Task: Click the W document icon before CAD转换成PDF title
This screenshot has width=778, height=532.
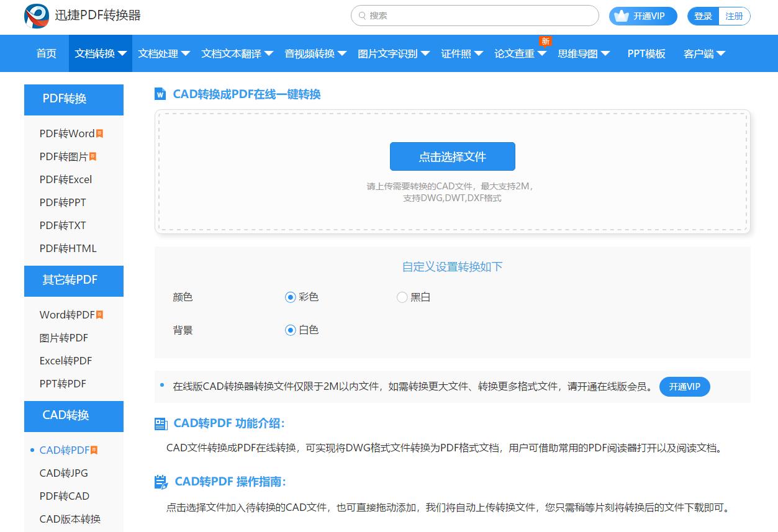Action: pyautogui.click(x=159, y=94)
